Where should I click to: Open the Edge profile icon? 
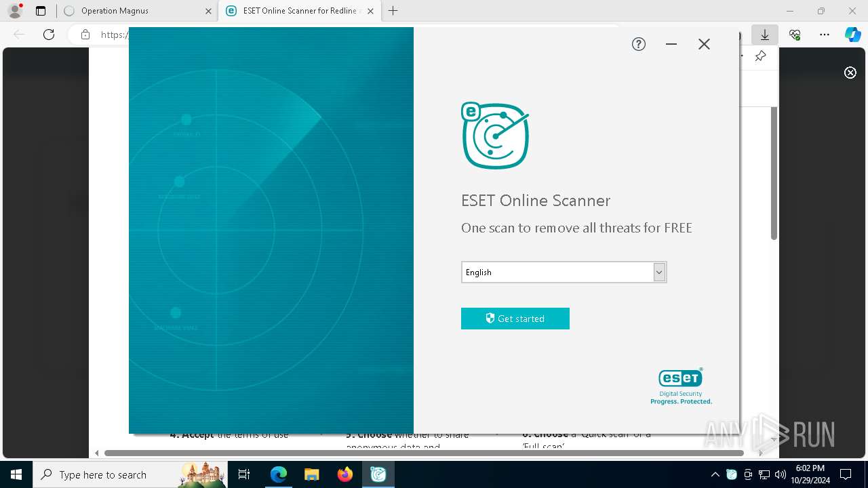(x=15, y=11)
